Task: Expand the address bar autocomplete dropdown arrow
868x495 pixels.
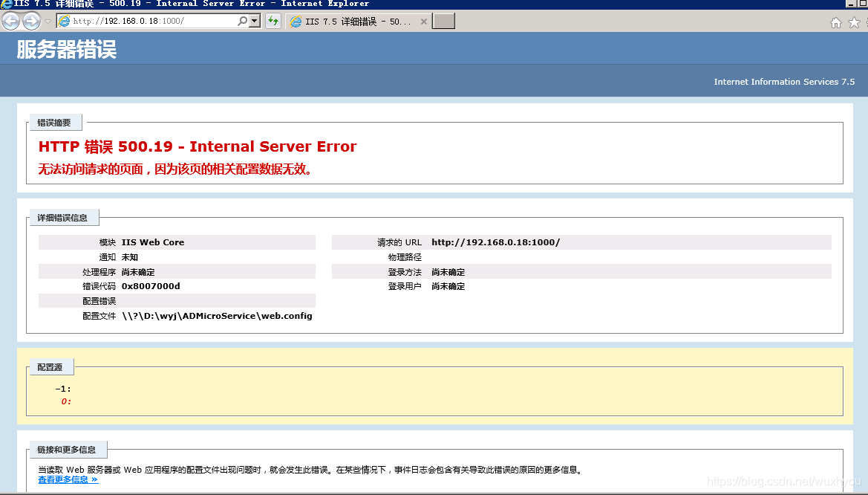Action: (x=255, y=21)
